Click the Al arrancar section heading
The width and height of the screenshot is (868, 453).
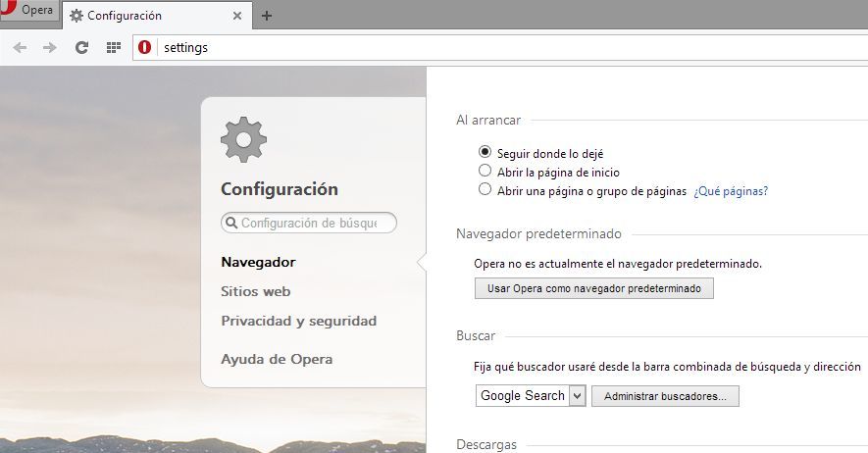488,120
